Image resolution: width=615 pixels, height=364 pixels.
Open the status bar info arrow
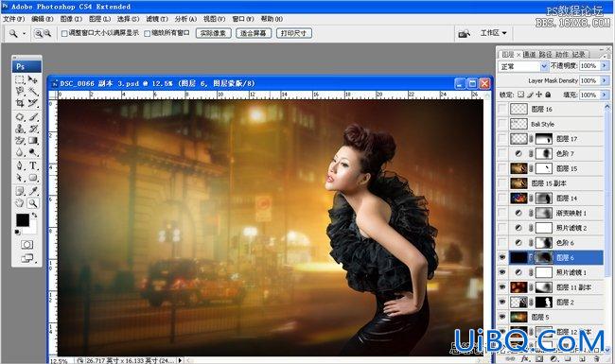click(x=180, y=360)
